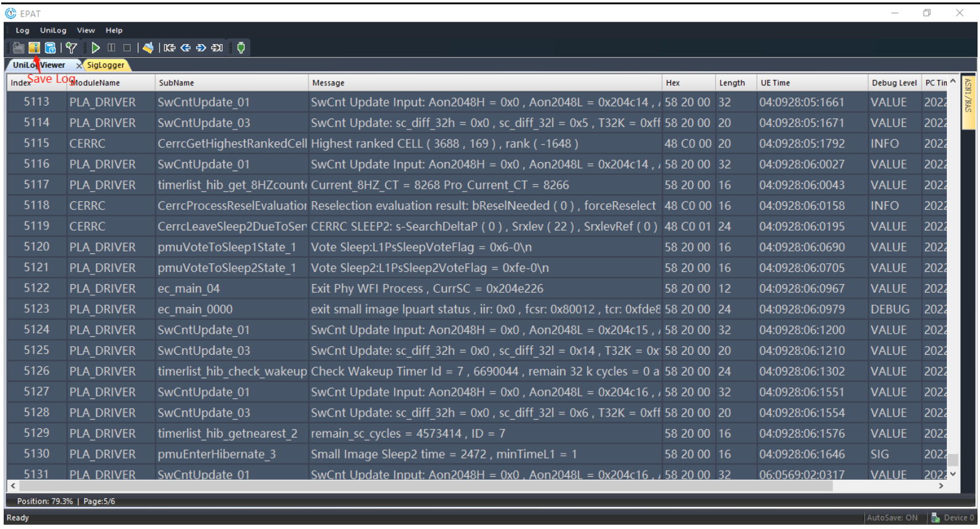Viewport: 980px width, 529px height.
Task: Go to previous page arrow
Action: tap(185, 48)
